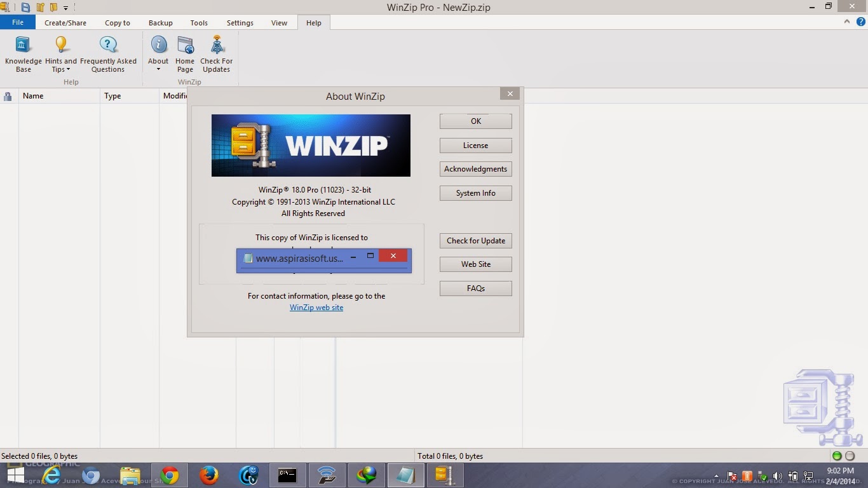Sort by the Name column header

tap(60, 96)
